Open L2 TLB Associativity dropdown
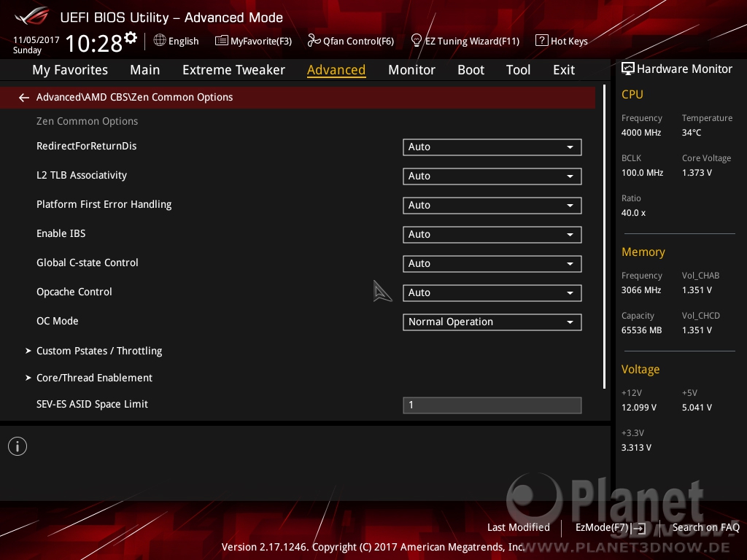Screen dimensions: 747x560 492,176
